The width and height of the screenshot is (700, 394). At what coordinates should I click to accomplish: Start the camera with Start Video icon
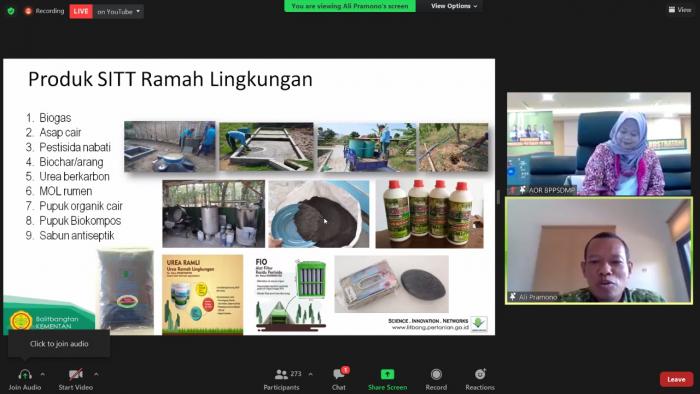75,374
